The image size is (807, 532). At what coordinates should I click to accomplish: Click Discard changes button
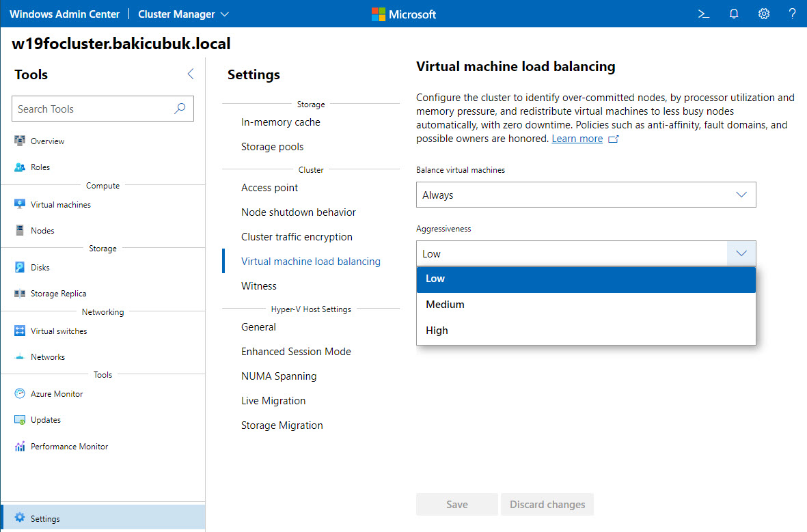point(547,504)
